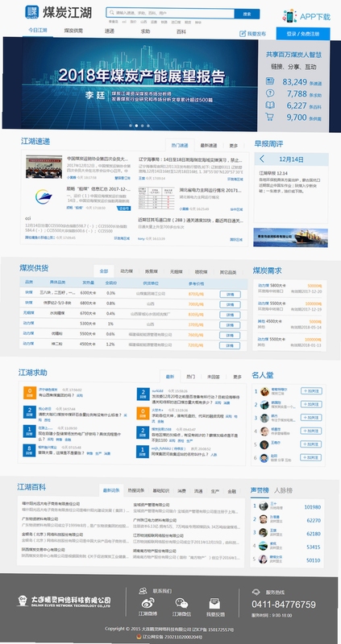
Task: Click the footer company mascot logo
Action: pyautogui.click(x=23, y=601)
